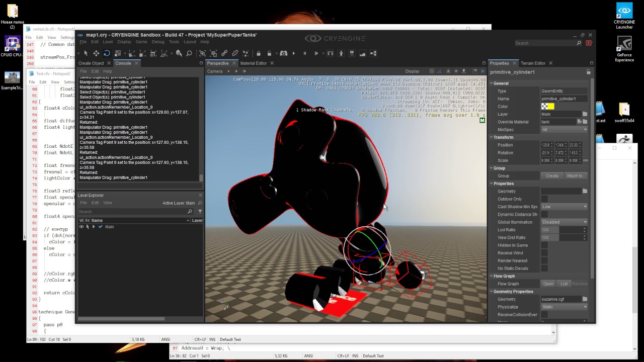644x362 pixels.
Task: Click the flow graph node icon in toolbar
Action: point(373,53)
